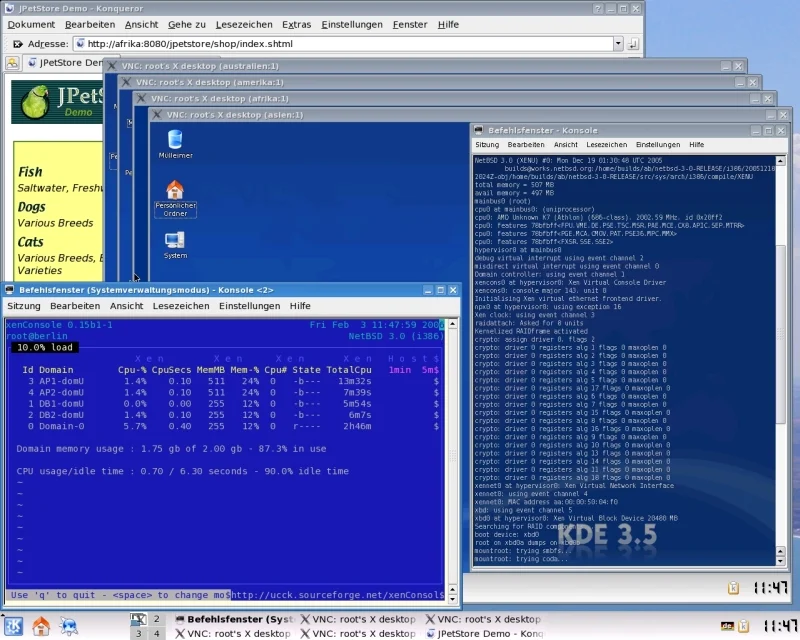
Task: Open Hilfe menu in Konqueror
Action: pyautogui.click(x=448, y=24)
